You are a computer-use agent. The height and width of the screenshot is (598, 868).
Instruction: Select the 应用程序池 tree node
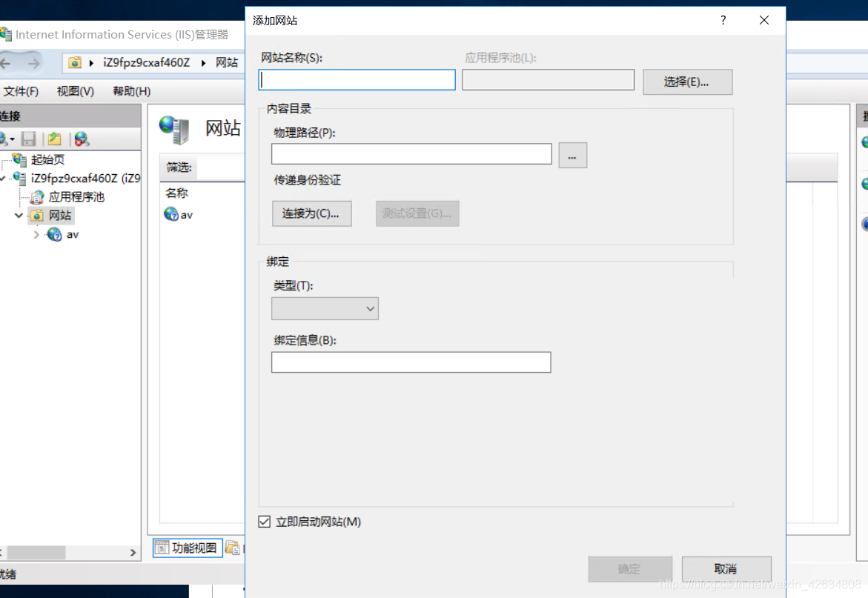pos(76,197)
